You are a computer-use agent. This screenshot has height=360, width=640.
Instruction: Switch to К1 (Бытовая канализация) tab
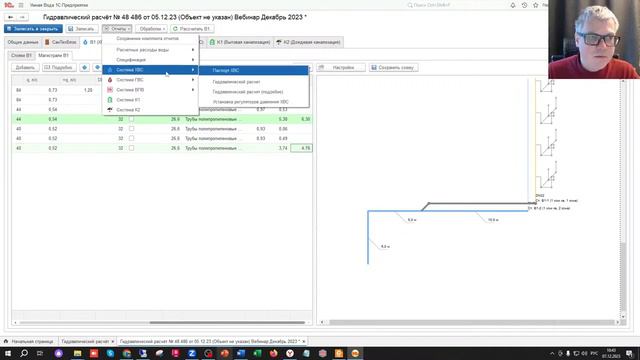pos(240,42)
